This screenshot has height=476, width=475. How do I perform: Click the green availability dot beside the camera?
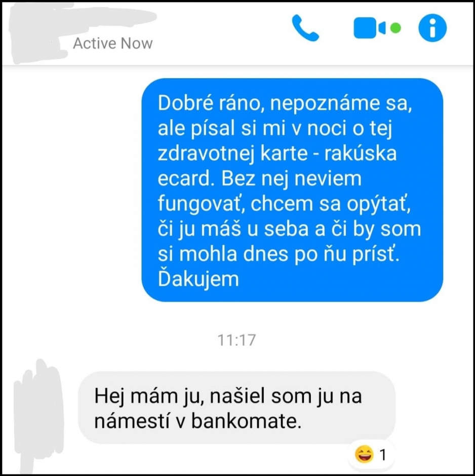[395, 28]
